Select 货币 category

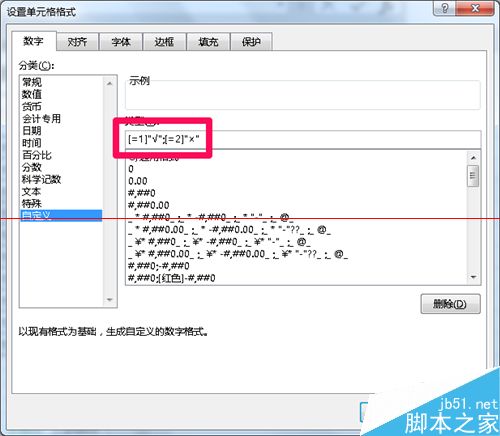point(62,106)
